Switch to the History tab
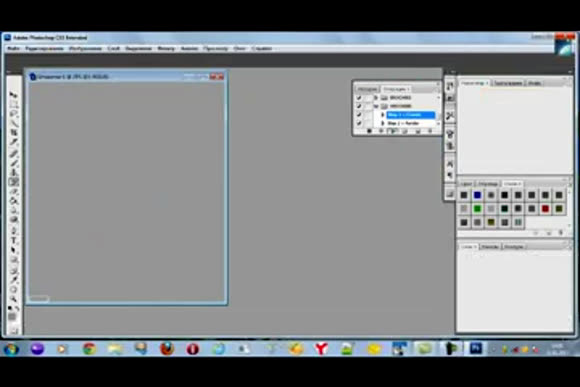This screenshot has width=580, height=387. coord(367,90)
